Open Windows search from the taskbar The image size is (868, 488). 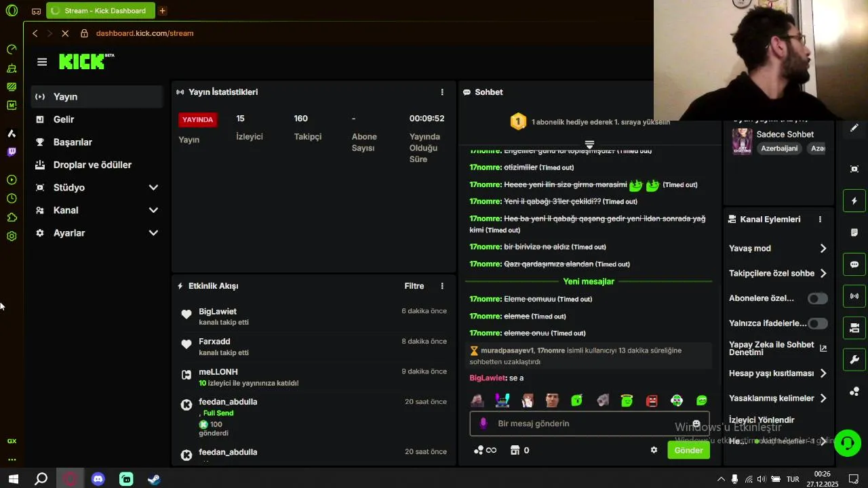41,479
